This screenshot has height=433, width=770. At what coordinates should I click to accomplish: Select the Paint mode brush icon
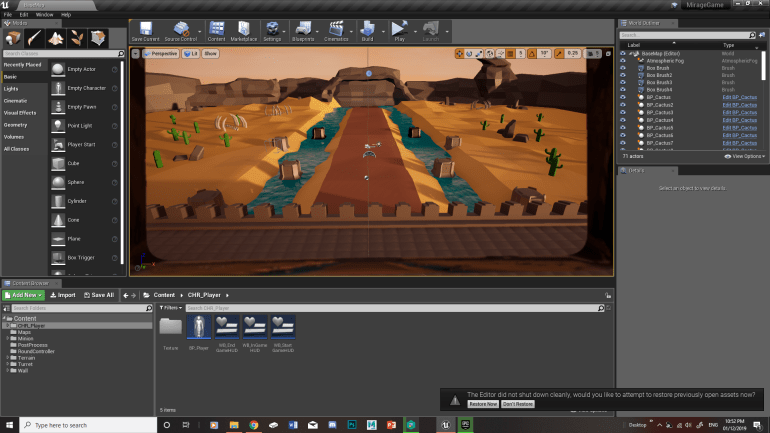[34, 38]
